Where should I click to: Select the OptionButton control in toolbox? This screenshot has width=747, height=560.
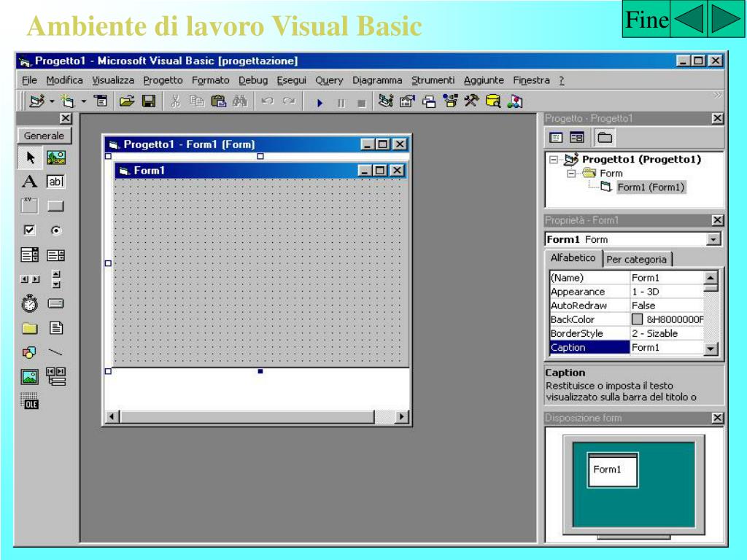56,230
